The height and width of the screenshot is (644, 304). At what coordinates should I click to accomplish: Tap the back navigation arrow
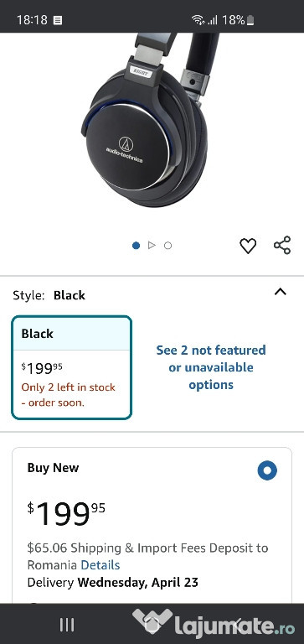click(236, 625)
